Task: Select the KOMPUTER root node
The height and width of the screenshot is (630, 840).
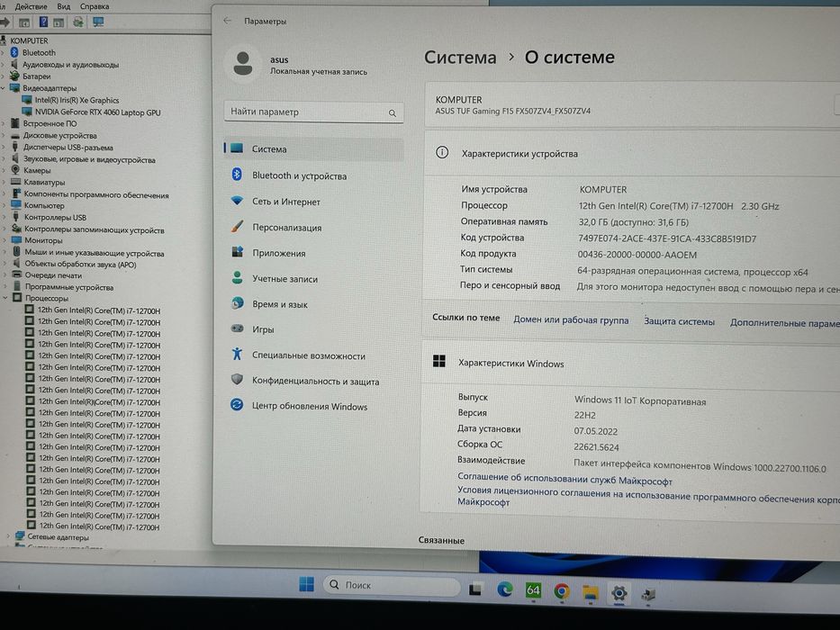Action: coord(29,40)
